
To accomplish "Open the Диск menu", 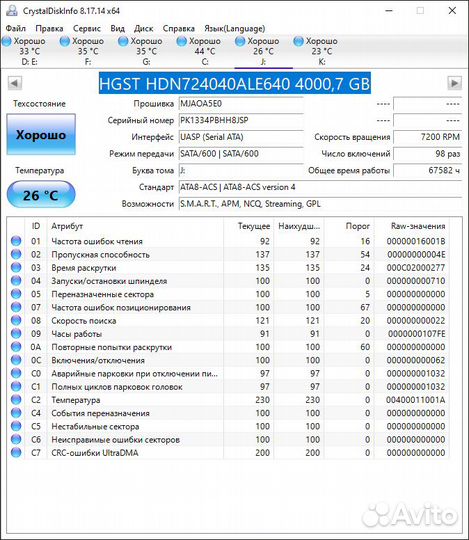I will (x=144, y=28).
